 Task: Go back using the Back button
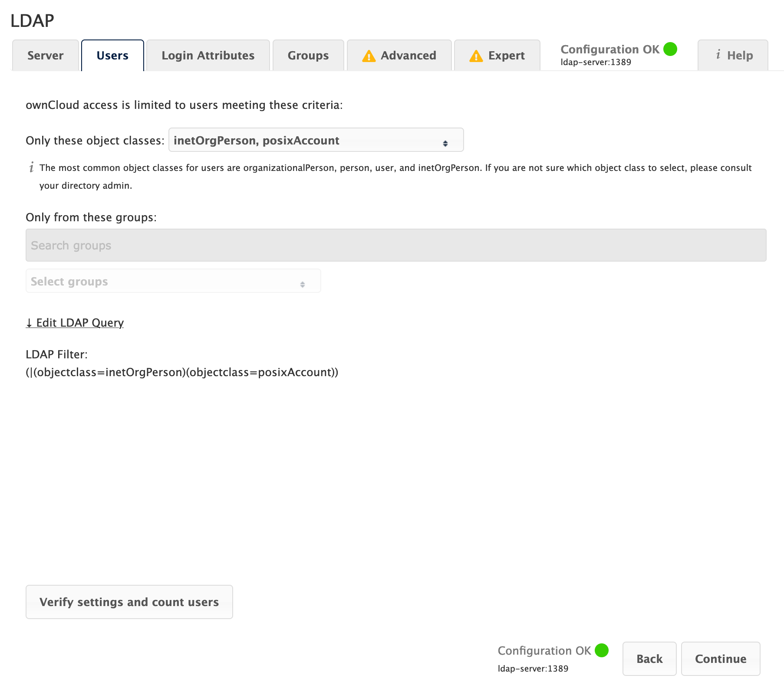point(649,659)
